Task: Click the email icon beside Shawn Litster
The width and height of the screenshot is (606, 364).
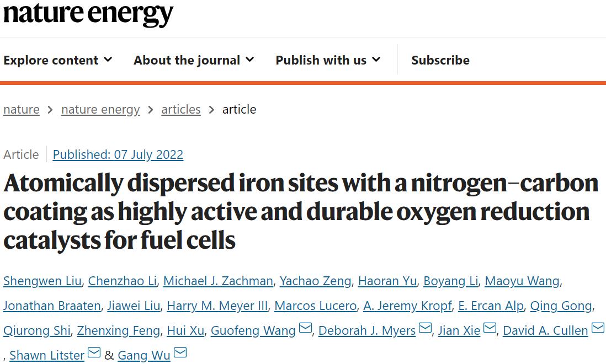Action: (94, 354)
